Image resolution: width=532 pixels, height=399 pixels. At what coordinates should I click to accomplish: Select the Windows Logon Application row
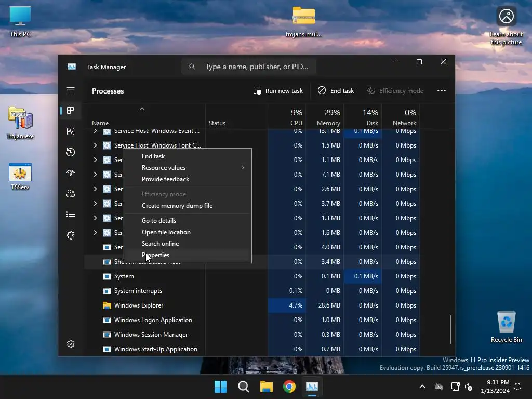(252, 320)
